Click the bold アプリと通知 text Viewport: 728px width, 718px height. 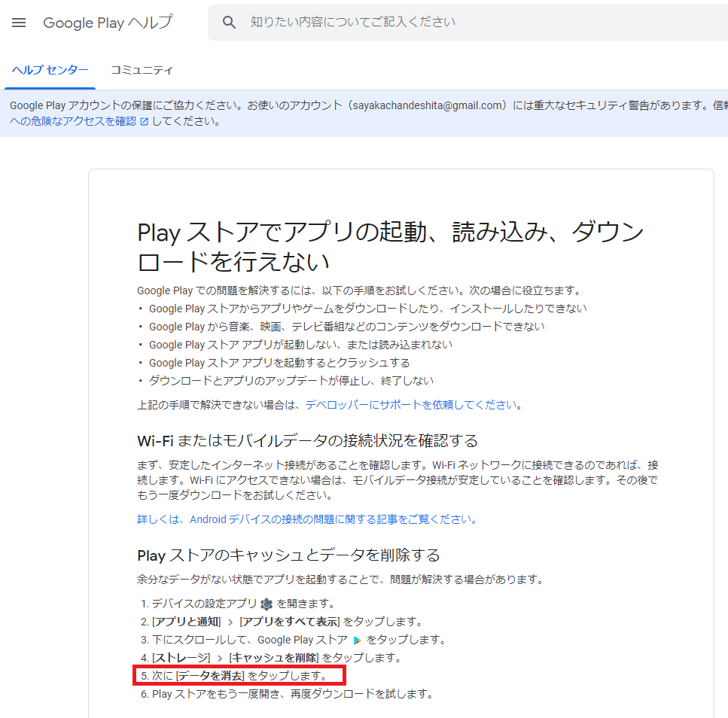(x=186, y=622)
